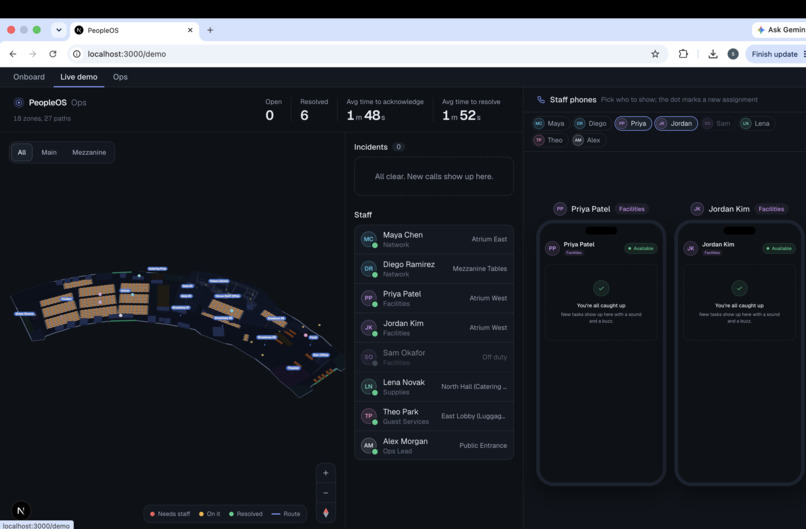Toggle Jordan's phone chip off

pyautogui.click(x=676, y=123)
